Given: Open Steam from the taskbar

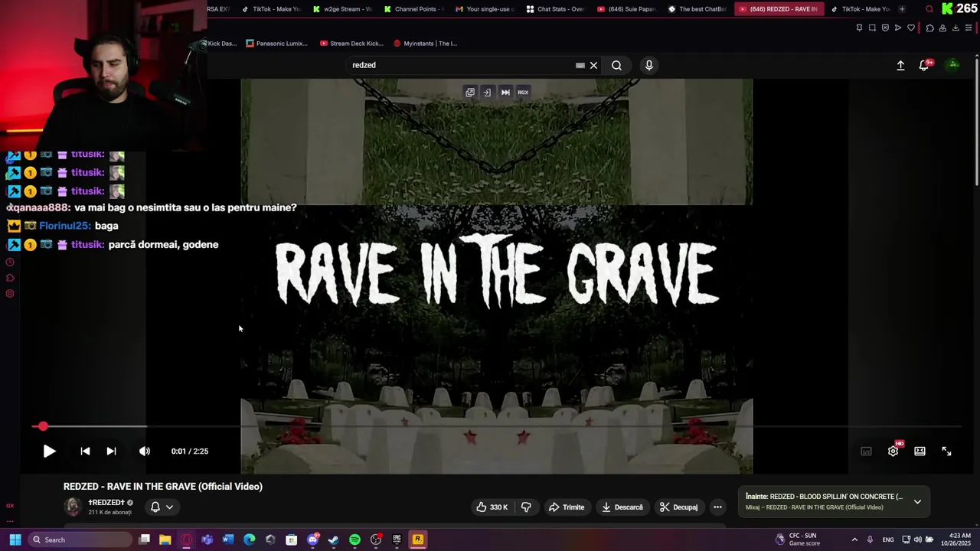Looking at the screenshot, I should (333, 540).
